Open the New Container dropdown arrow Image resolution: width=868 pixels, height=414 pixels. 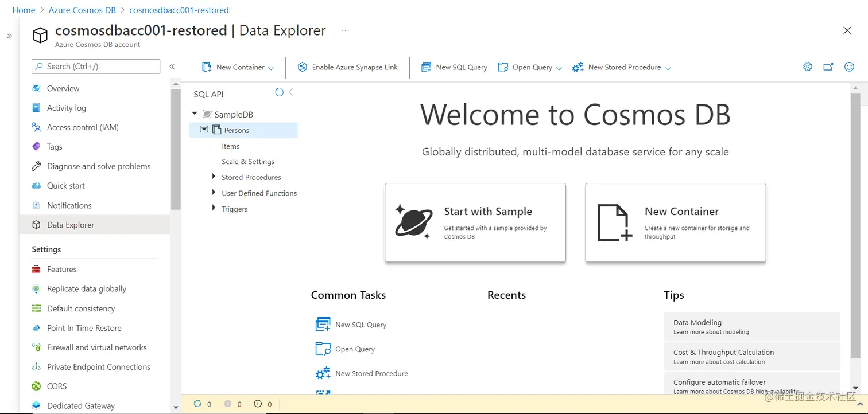coord(272,68)
